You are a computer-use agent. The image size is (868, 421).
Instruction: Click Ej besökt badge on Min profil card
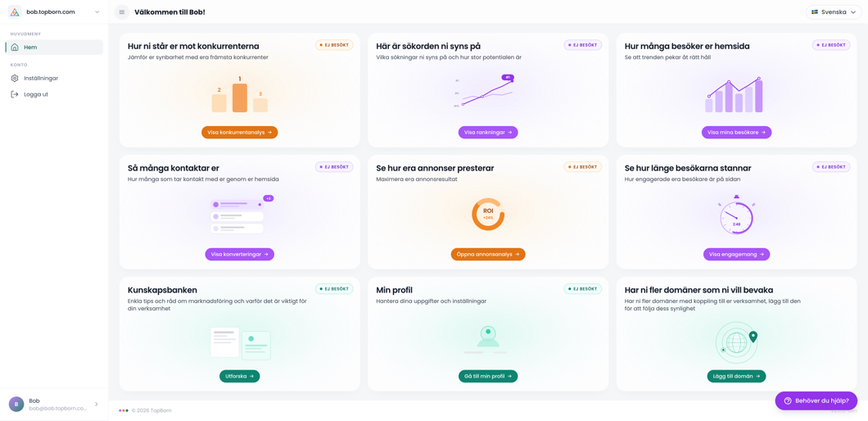point(583,288)
